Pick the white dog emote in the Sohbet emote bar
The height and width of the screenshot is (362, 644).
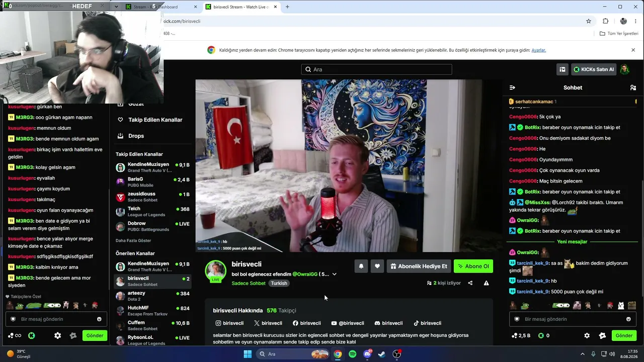coord(621,305)
